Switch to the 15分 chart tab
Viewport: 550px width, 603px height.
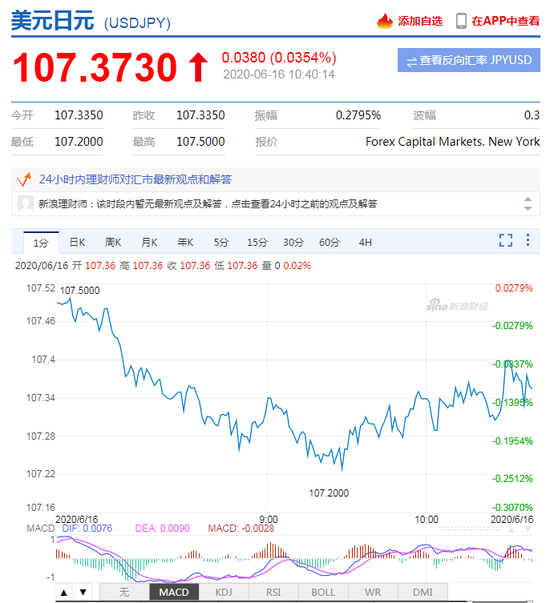click(x=257, y=242)
